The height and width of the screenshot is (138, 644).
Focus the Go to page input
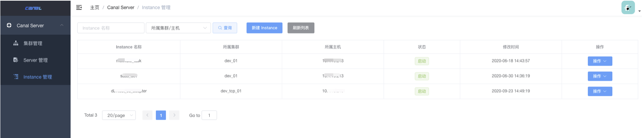[x=209, y=115]
